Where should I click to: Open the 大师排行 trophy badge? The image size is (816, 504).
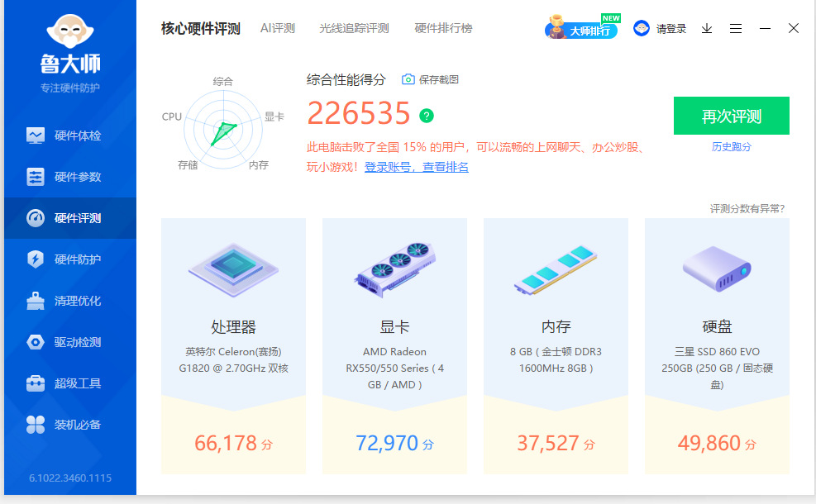pyautogui.click(x=582, y=27)
